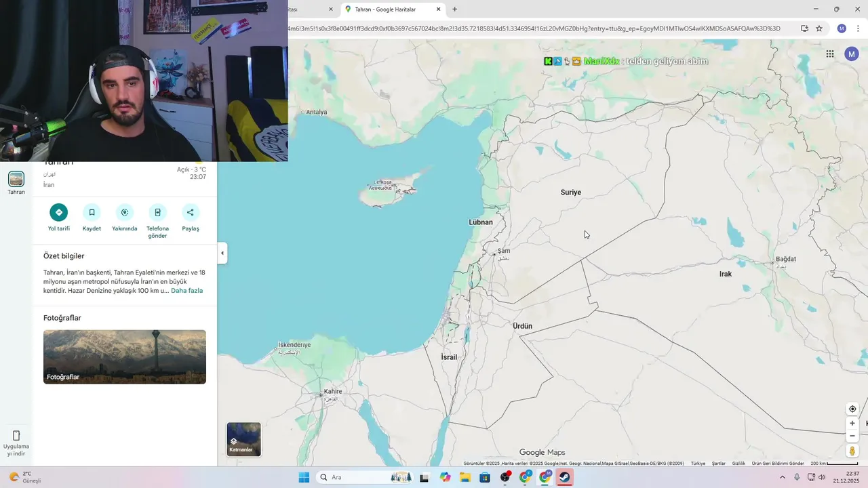Search nearby using the Yakınında icon
The width and height of the screenshot is (868, 488).
(125, 212)
